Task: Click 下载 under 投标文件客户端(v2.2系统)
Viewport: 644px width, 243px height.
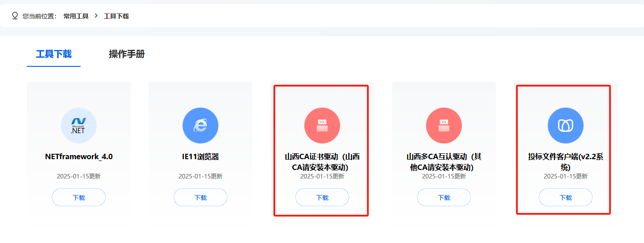Action: pos(566,197)
